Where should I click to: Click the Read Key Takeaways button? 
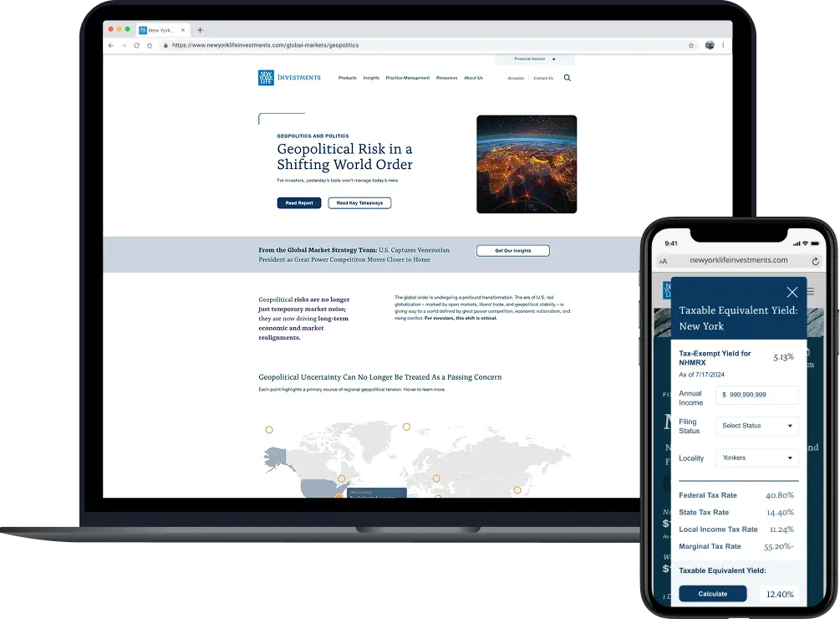coord(359,203)
